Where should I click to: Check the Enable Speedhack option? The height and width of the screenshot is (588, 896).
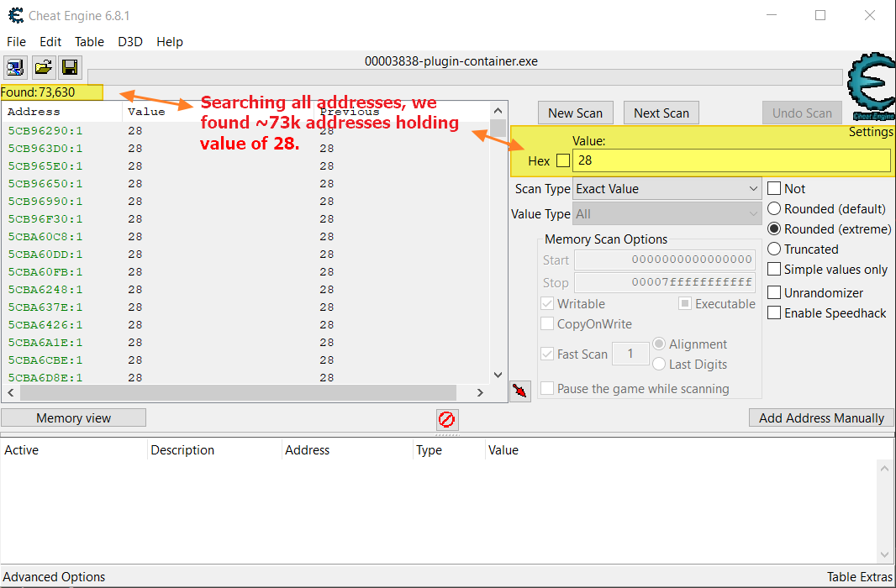(x=774, y=313)
